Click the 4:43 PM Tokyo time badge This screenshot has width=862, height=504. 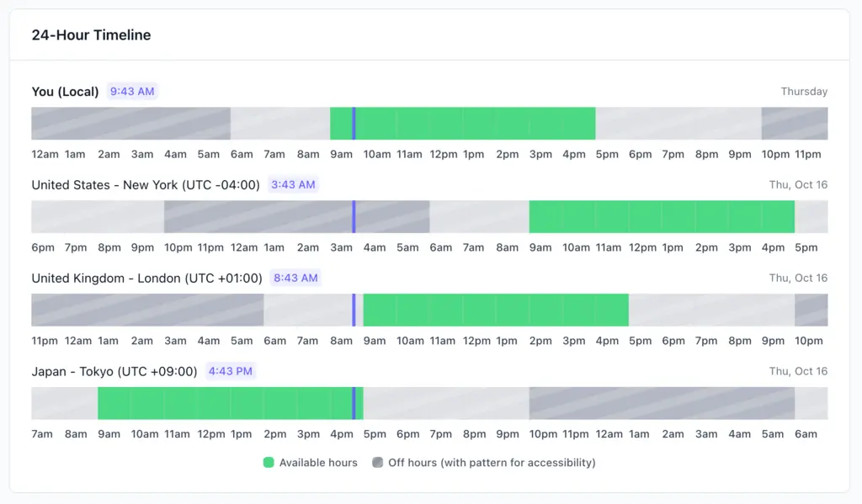(230, 372)
